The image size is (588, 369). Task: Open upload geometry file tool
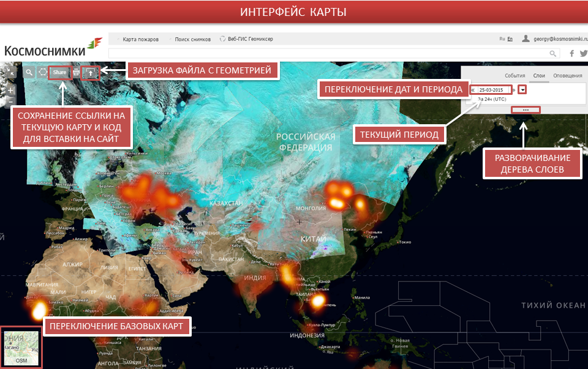pos(91,73)
